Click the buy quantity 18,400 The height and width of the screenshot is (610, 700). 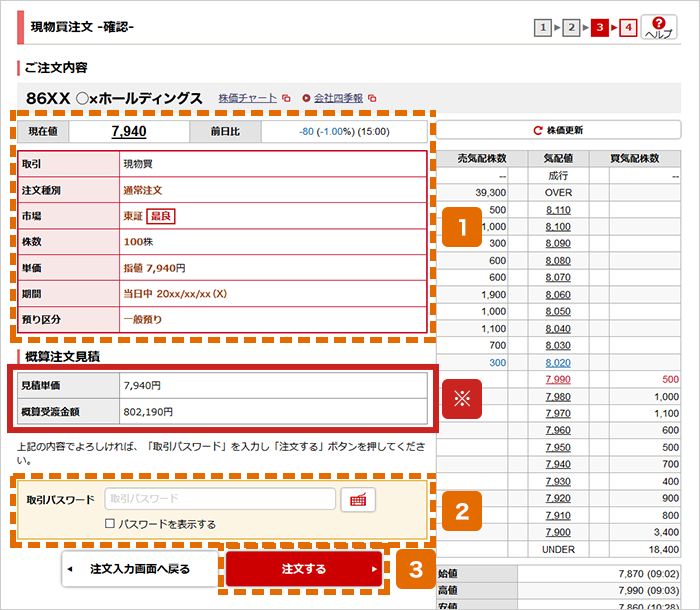(664, 550)
